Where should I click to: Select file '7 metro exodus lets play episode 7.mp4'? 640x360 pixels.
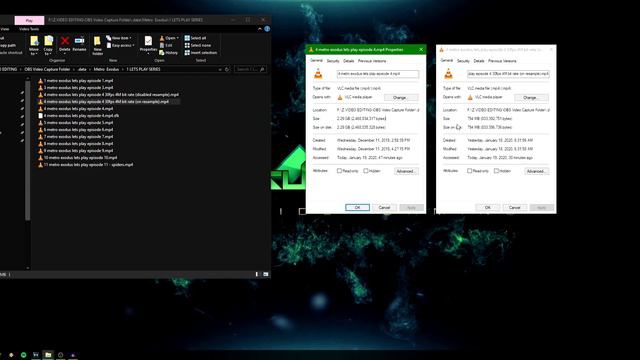(x=78, y=137)
